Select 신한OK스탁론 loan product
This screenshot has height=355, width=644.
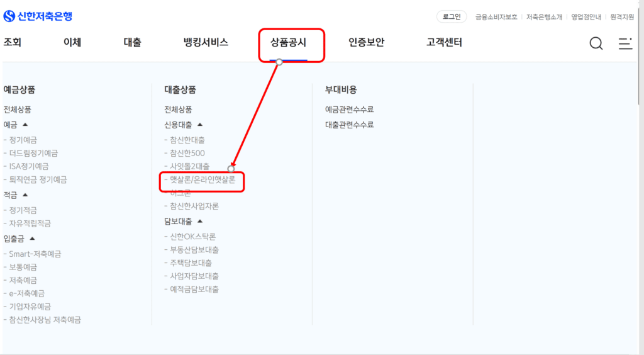point(190,237)
